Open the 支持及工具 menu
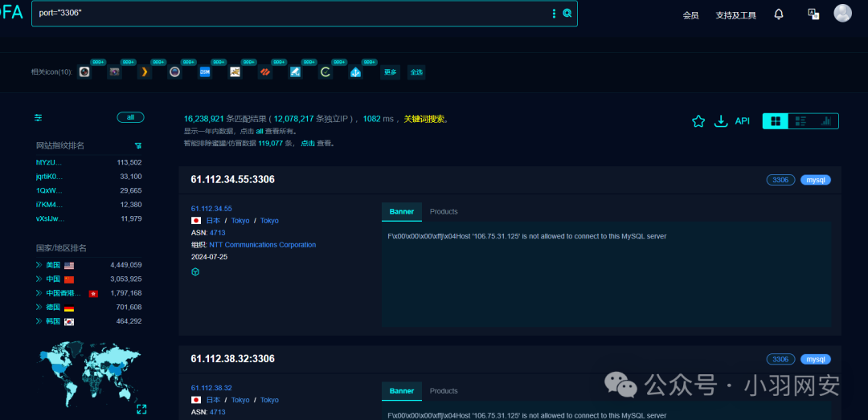The image size is (868, 420). [x=735, y=15]
